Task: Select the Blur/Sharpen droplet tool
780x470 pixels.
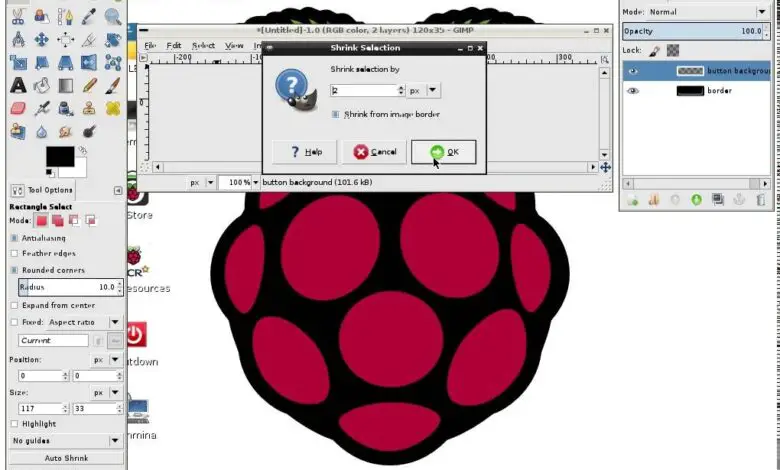Action: point(42,131)
